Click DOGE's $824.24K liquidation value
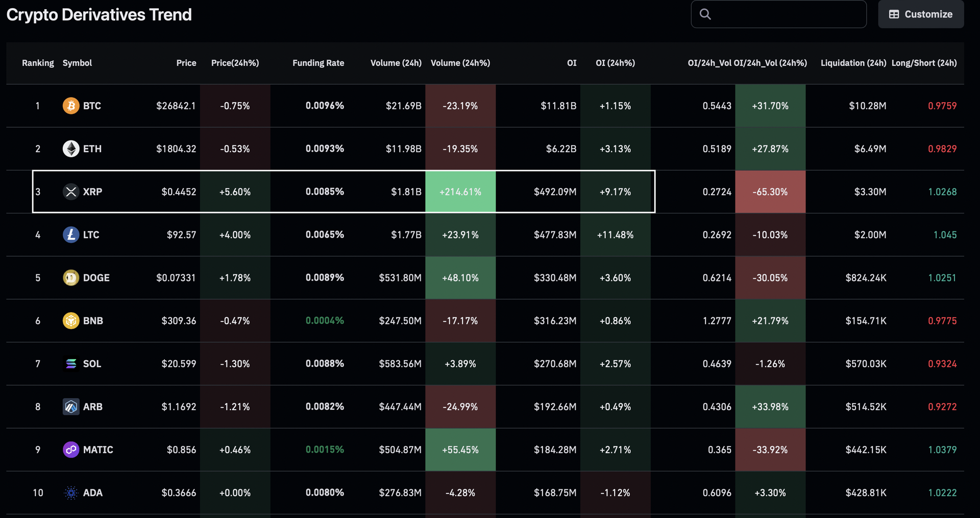980x518 pixels. click(x=866, y=277)
